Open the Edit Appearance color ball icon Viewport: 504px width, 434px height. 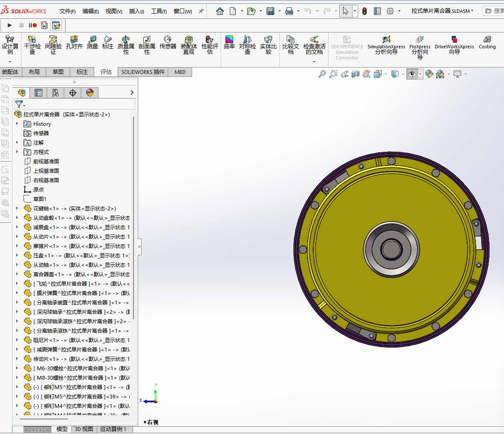coord(429,74)
